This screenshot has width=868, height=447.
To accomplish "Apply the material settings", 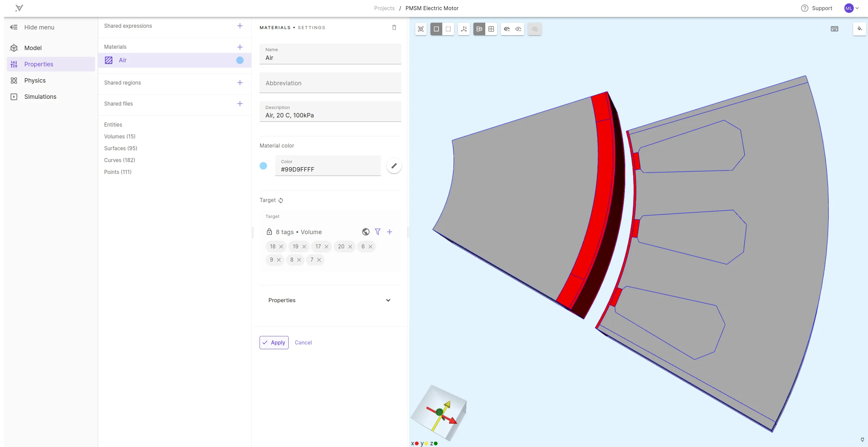I will pyautogui.click(x=274, y=342).
